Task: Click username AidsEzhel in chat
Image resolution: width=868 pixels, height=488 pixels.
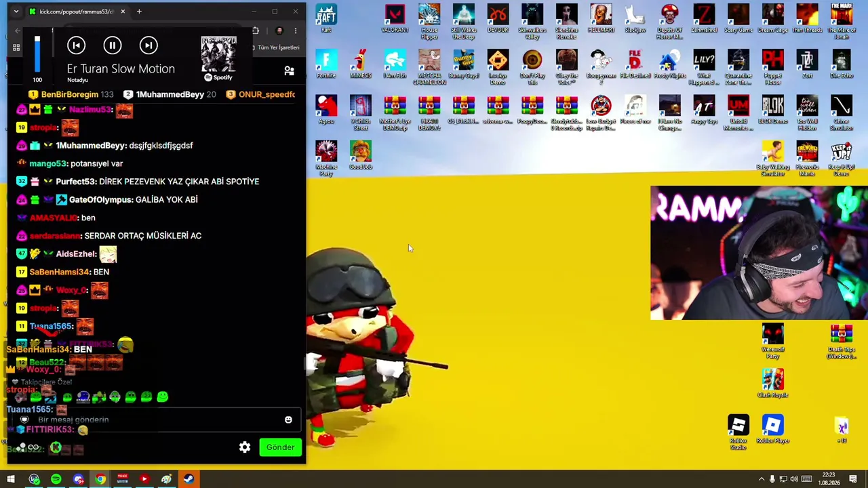Action: click(x=76, y=254)
